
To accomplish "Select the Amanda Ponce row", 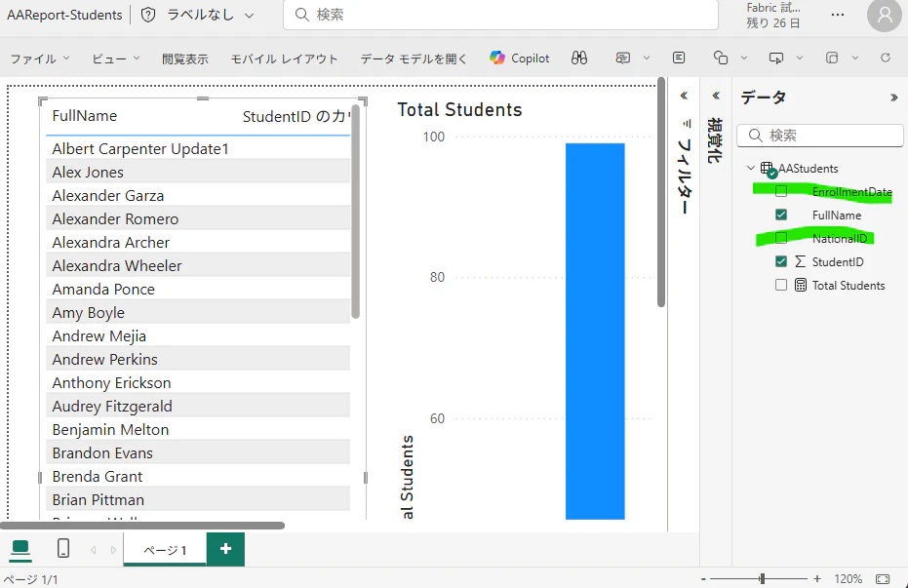I will 198,289.
